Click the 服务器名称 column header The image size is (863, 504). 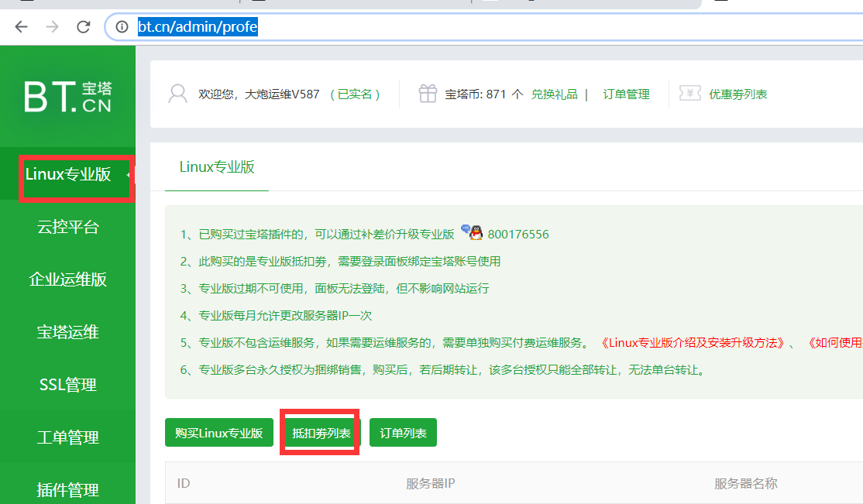[746, 483]
